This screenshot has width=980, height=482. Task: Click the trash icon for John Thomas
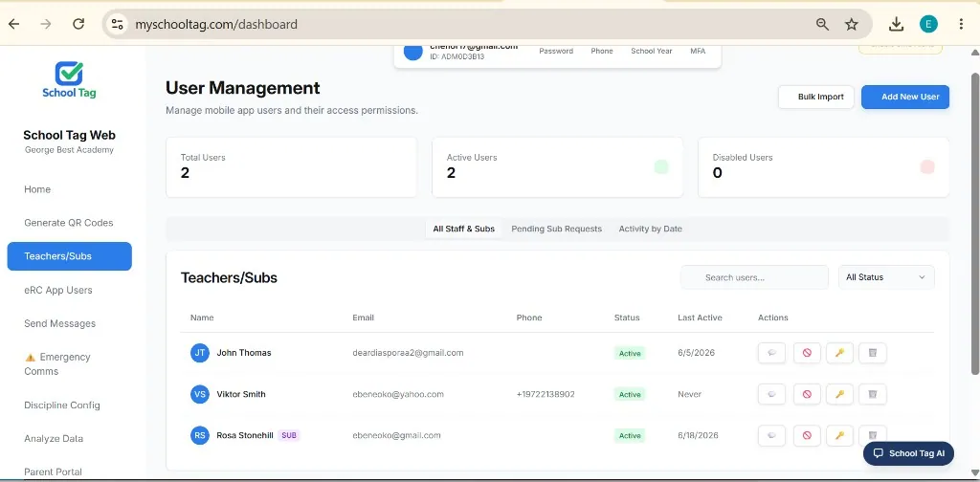tap(873, 353)
